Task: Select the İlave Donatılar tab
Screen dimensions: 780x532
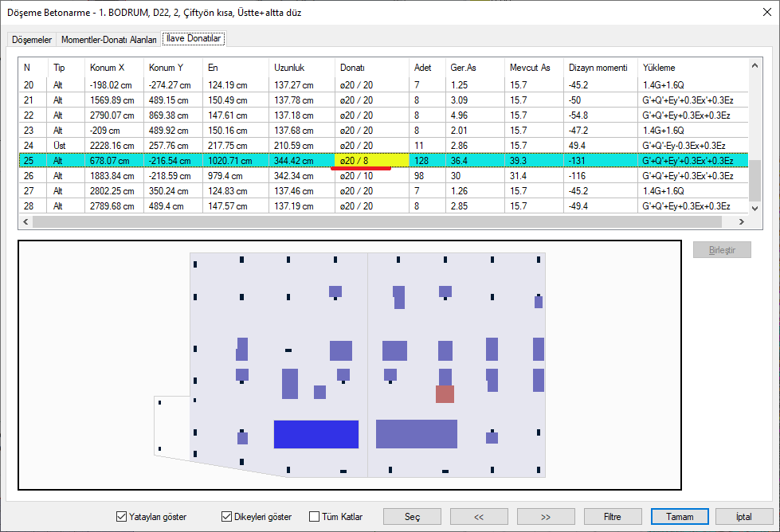Action: (x=194, y=38)
